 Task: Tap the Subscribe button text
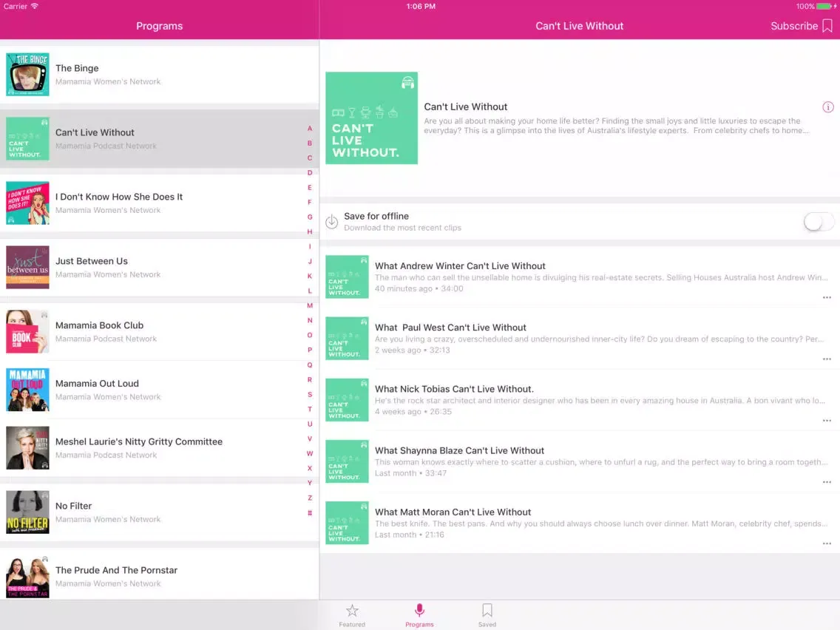[x=794, y=26]
